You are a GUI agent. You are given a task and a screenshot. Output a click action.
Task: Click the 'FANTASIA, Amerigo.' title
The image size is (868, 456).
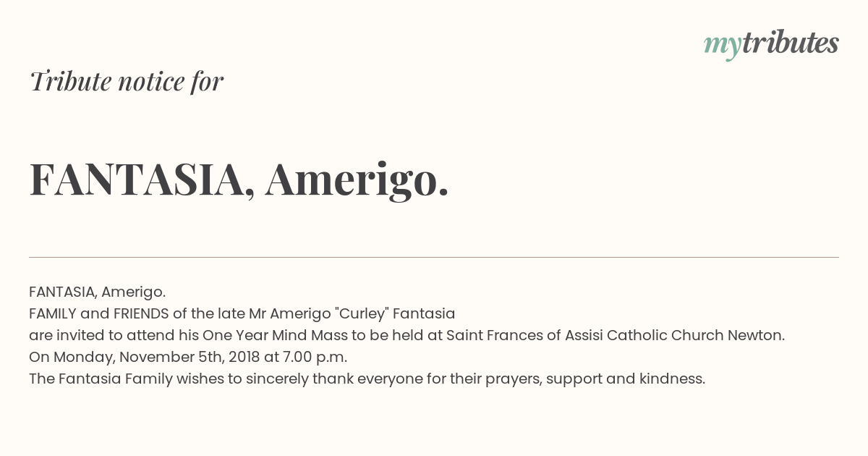(239, 180)
